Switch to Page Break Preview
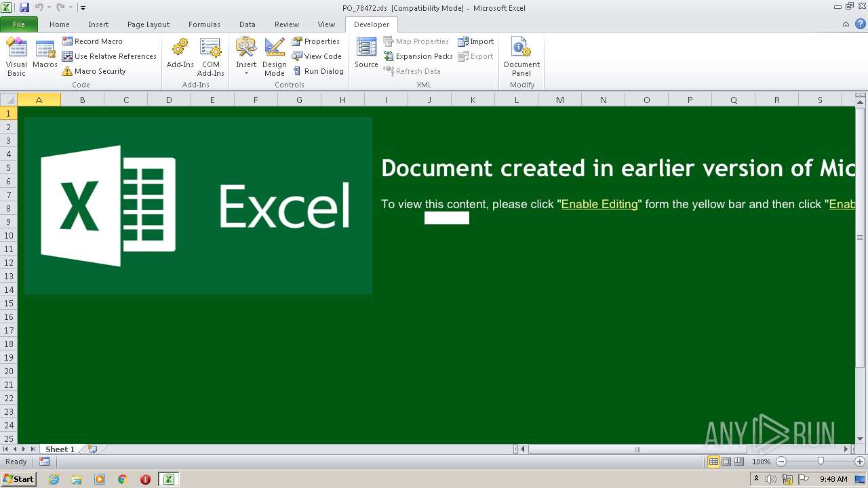The width and height of the screenshot is (868, 488). [739, 462]
